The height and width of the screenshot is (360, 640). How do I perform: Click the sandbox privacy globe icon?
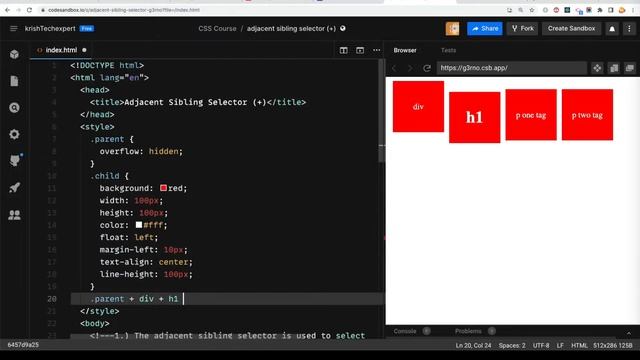[343, 28]
